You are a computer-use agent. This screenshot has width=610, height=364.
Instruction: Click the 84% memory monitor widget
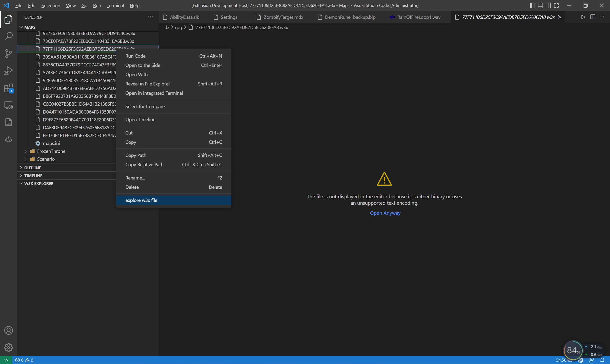tap(573, 350)
